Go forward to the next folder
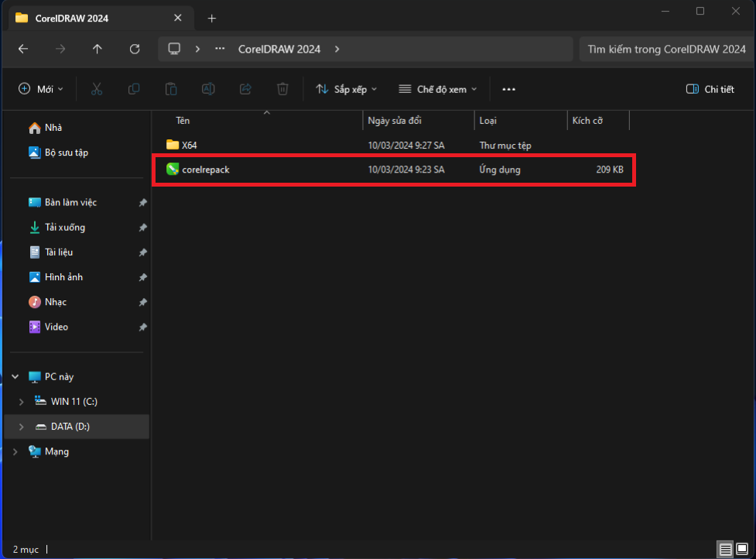 (60, 49)
